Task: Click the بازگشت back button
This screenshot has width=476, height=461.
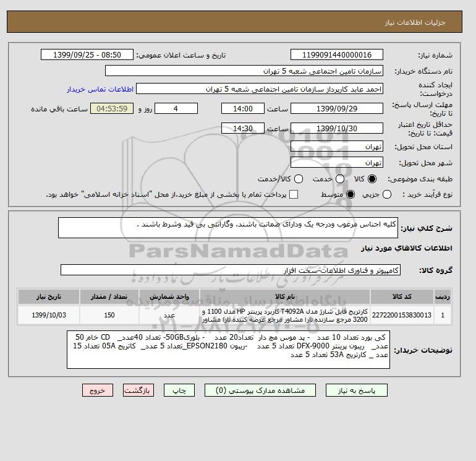Action: point(138,390)
